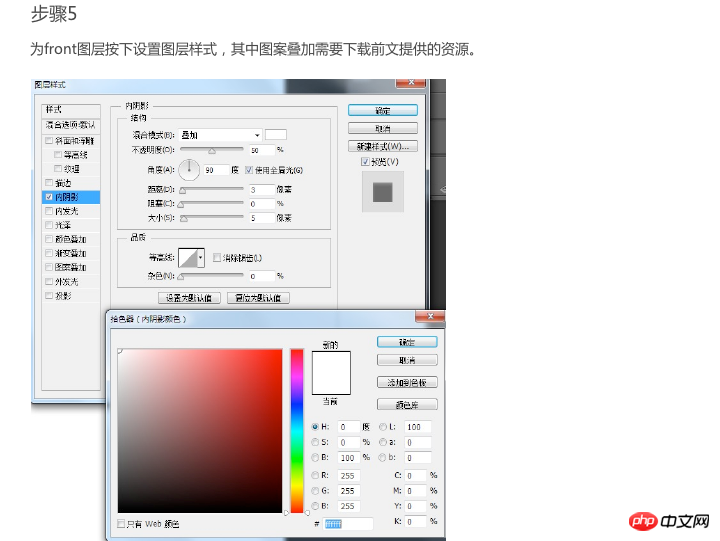The height and width of the screenshot is (541, 720).
Task: Click OK (确定) in the Color Picker dialog
Action: coord(407,342)
